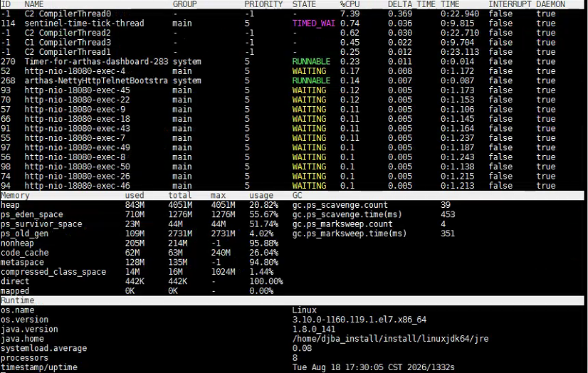Click the java.home path value
588x373 pixels.
coord(390,339)
